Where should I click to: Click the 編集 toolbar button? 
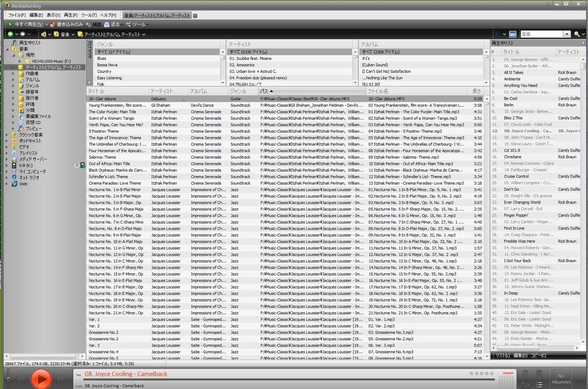coord(94,24)
